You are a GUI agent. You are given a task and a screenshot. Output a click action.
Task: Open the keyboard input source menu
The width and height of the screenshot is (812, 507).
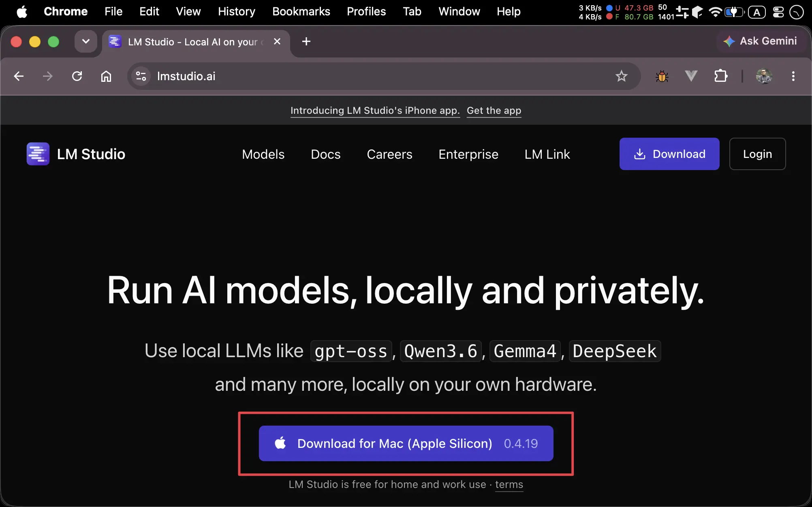[x=757, y=12]
